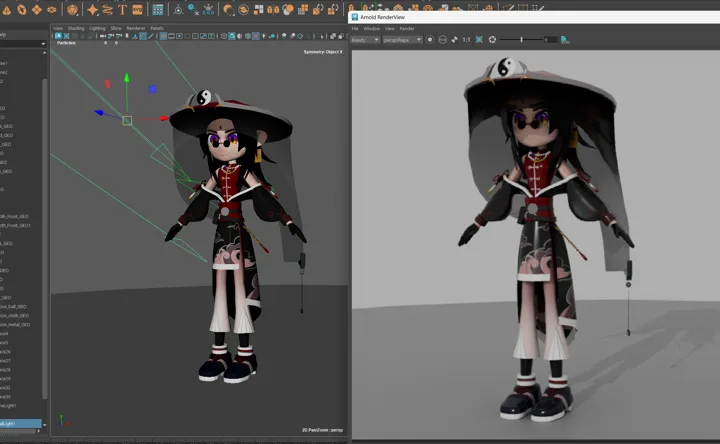This screenshot has height=444, width=720.
Task: Click the circular crop icon in RenderView
Action: pos(443,40)
